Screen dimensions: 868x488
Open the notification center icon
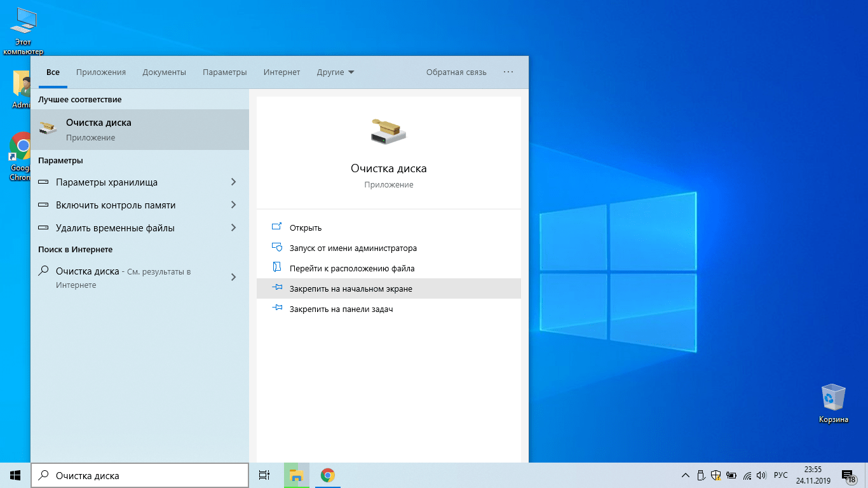(848, 475)
